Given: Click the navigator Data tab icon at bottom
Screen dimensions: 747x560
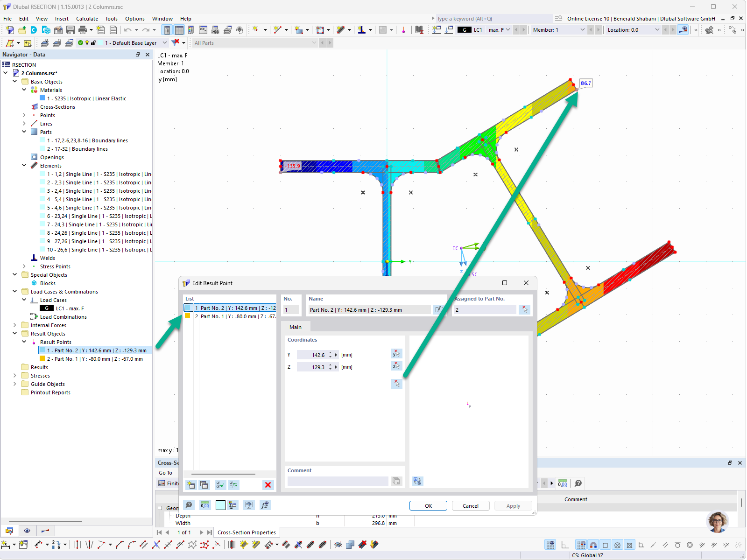Looking at the screenshot, I should coord(9,531).
